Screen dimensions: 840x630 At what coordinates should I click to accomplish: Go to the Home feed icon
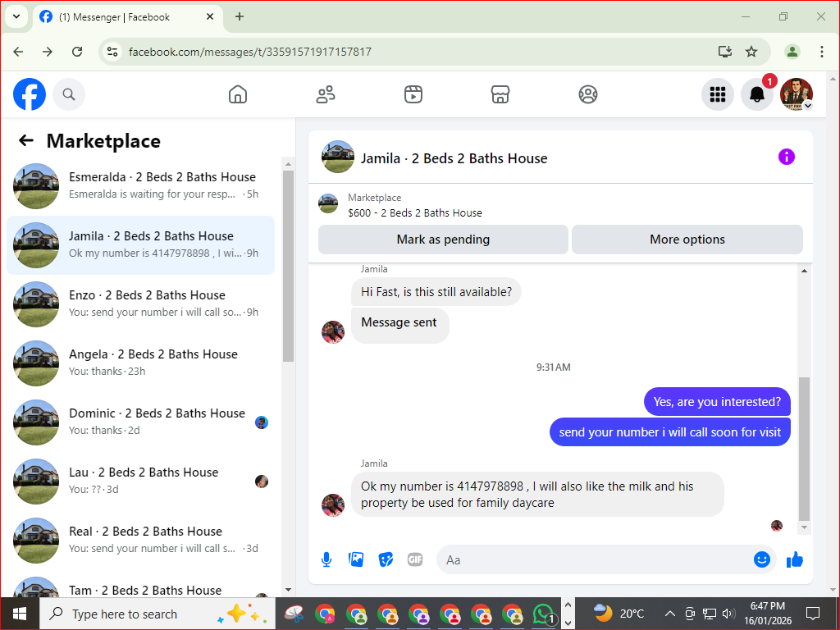tap(238, 94)
